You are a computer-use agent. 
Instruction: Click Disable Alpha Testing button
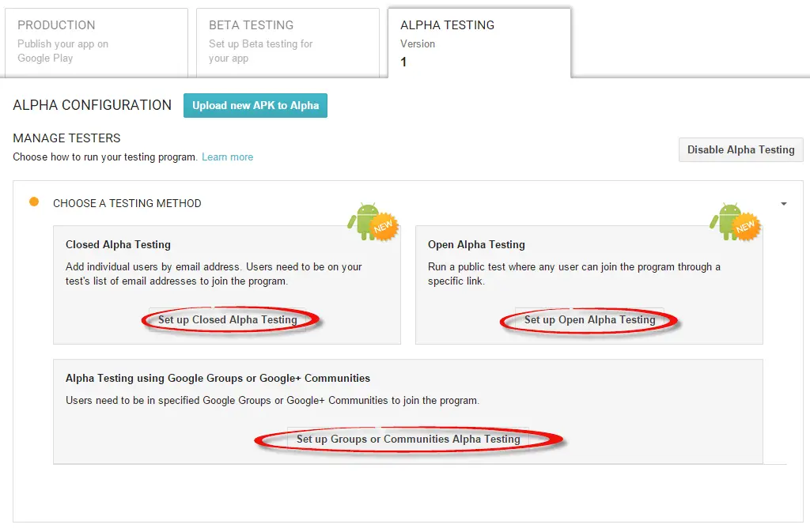click(740, 149)
